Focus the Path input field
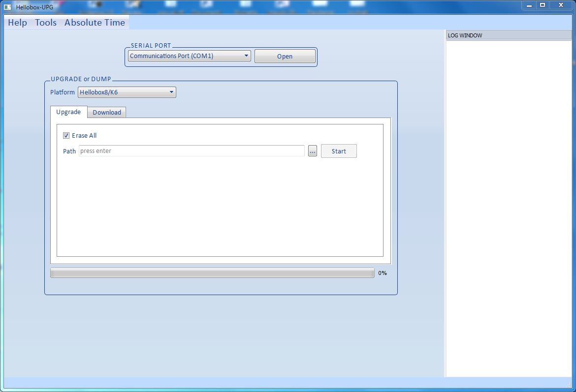576x392 pixels. click(192, 151)
